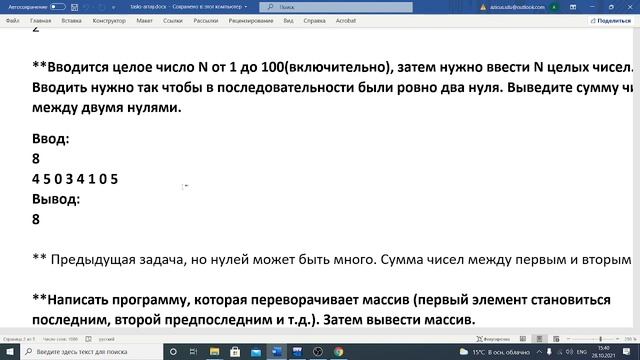
Task: Click the account warning triangle icon
Action: point(483,7)
